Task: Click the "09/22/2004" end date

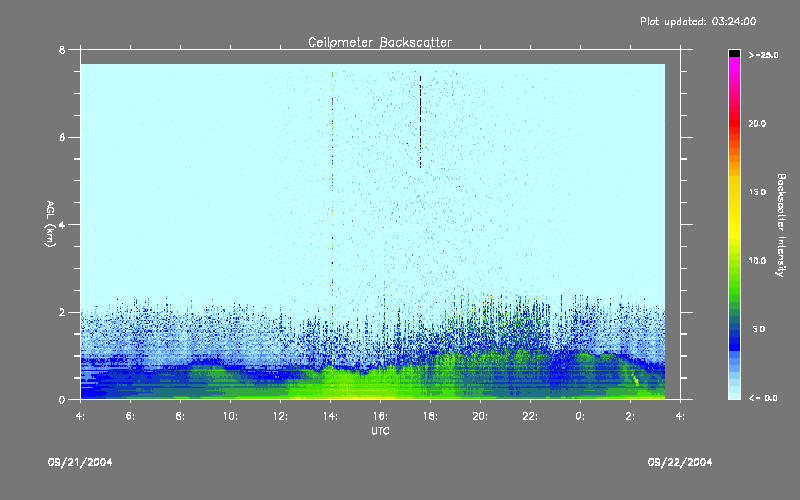Action: pos(680,462)
